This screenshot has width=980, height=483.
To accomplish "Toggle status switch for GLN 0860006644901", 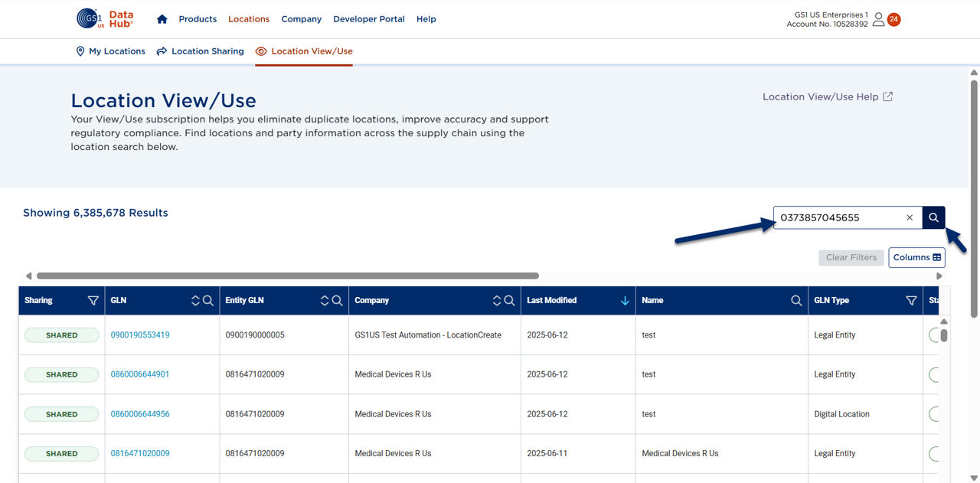I will coord(934,374).
